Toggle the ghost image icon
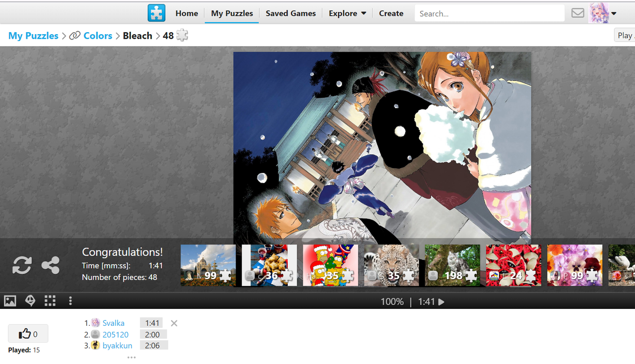The height and width of the screenshot is (364, 635). (30, 301)
